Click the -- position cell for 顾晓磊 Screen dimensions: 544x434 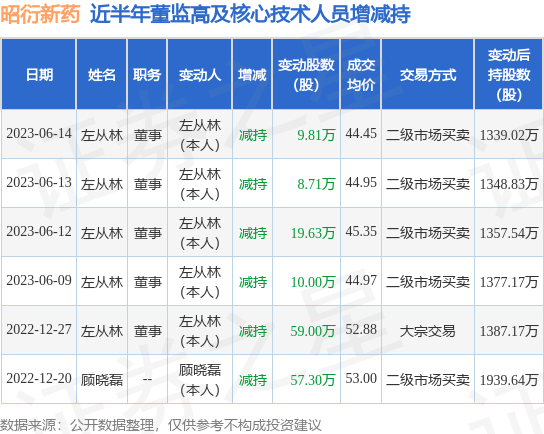(x=147, y=379)
